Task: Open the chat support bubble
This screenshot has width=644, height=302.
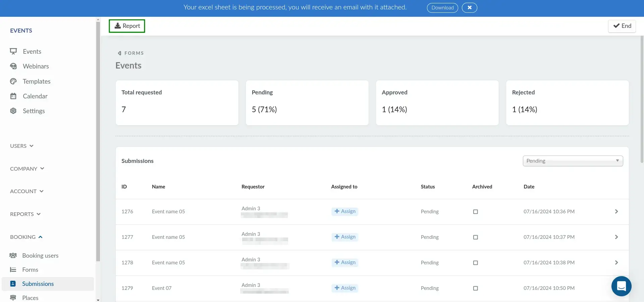Action: point(621,286)
